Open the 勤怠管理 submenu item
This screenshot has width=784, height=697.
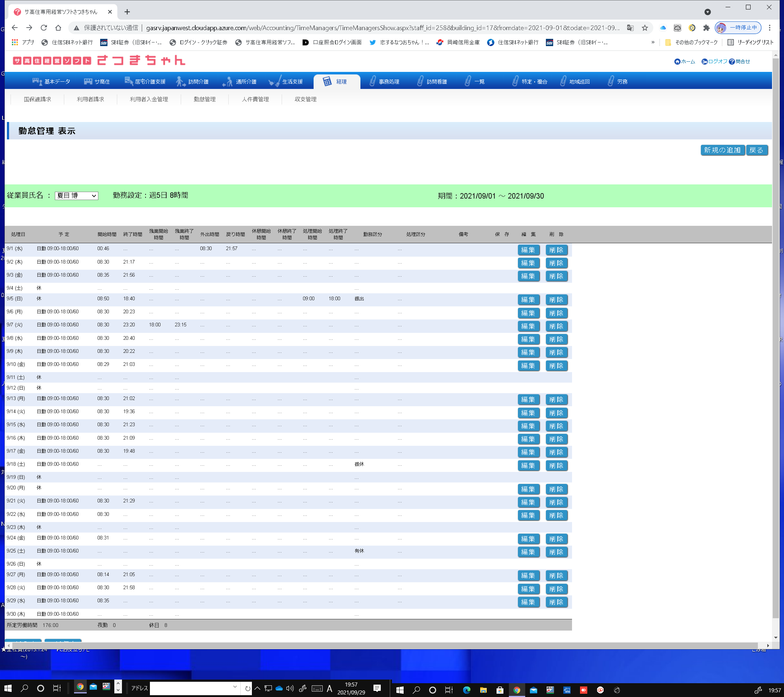point(204,99)
